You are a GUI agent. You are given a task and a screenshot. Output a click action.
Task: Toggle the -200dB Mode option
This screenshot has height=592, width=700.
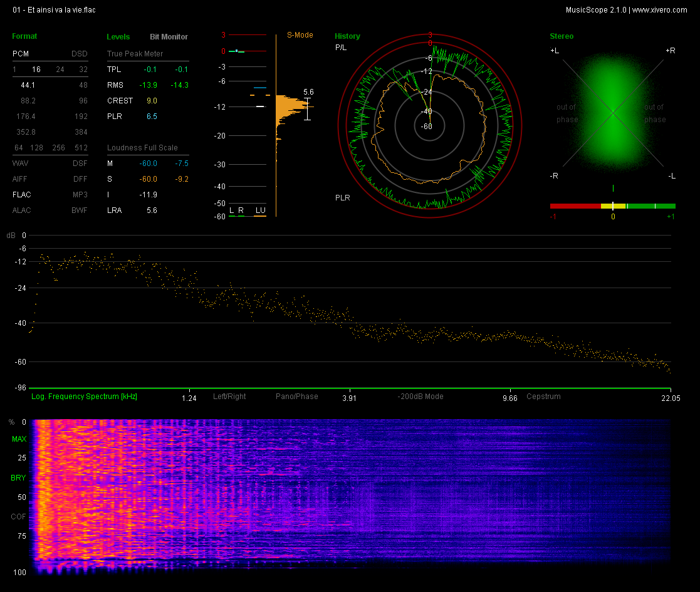pos(421,397)
